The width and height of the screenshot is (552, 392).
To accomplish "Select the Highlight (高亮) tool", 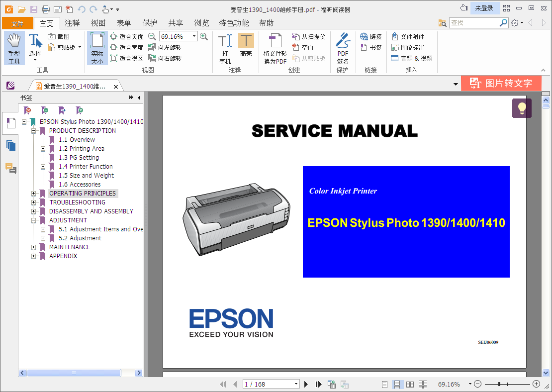I will [246, 45].
